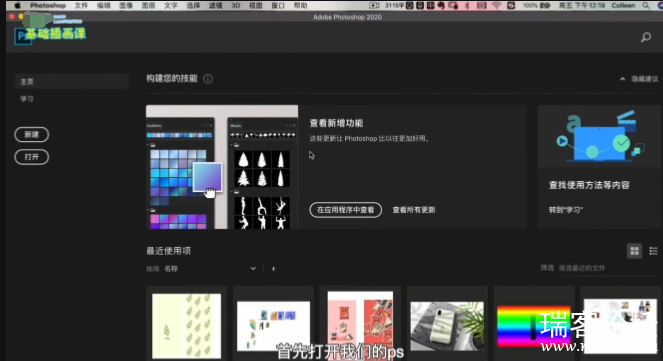Open the leaf pattern recent file thumbnail
This screenshot has height=361, width=663.
[x=186, y=326]
